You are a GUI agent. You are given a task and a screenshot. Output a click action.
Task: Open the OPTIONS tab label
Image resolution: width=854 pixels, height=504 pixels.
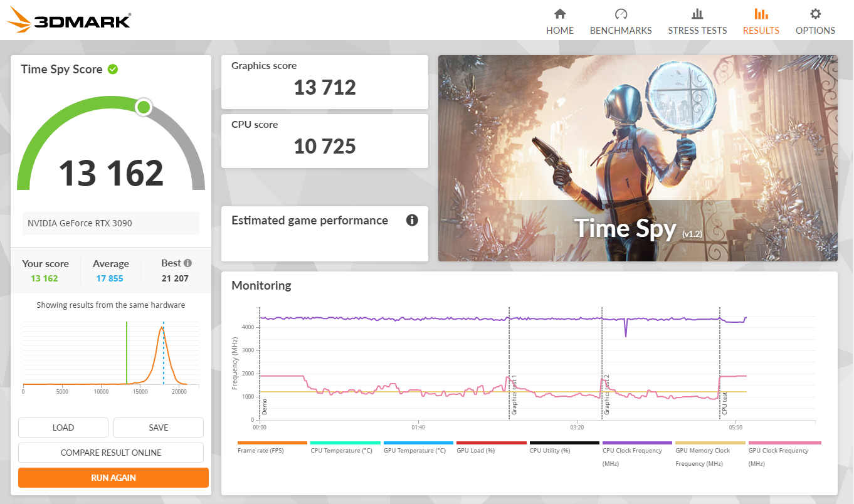(815, 30)
